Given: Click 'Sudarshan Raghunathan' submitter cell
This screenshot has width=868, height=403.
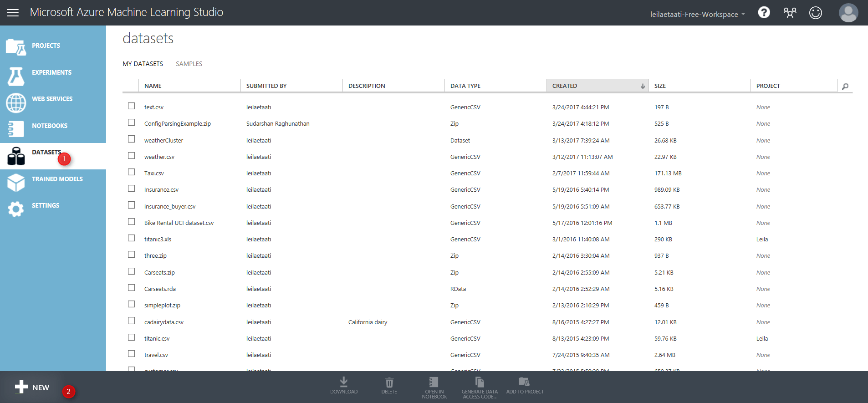Looking at the screenshot, I should coord(278,123).
